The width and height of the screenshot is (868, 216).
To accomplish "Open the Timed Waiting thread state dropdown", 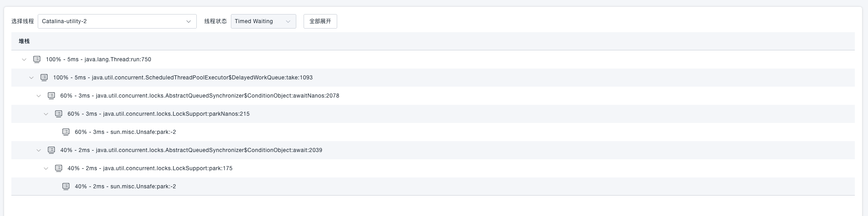I will (263, 21).
